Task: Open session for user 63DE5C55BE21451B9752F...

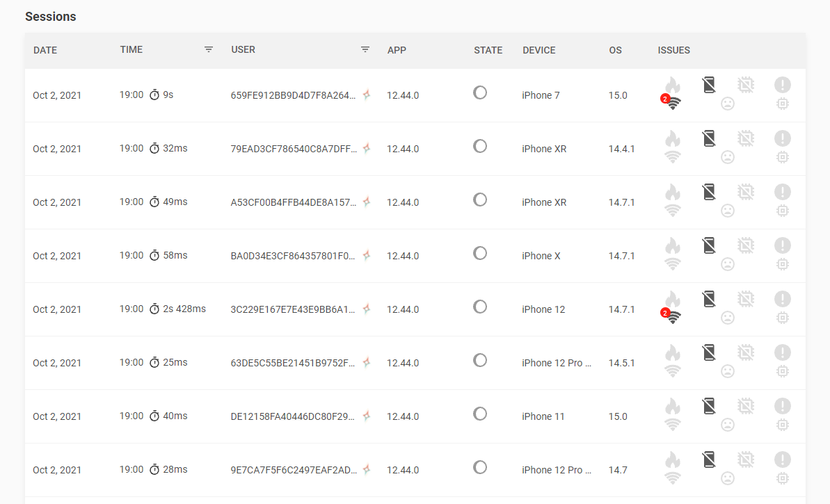Action: click(293, 363)
